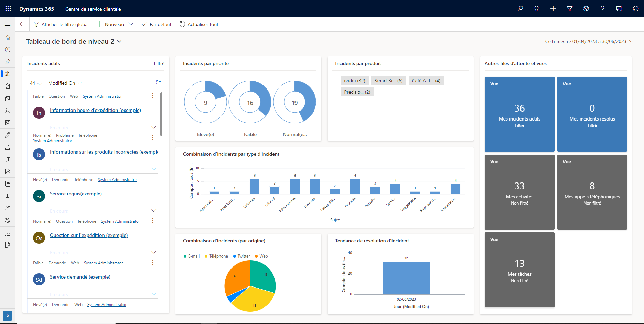Screen dimensions: 644x324
Task: Click the 02/06/2023 resolution trend bar
Action: [x=406, y=278]
